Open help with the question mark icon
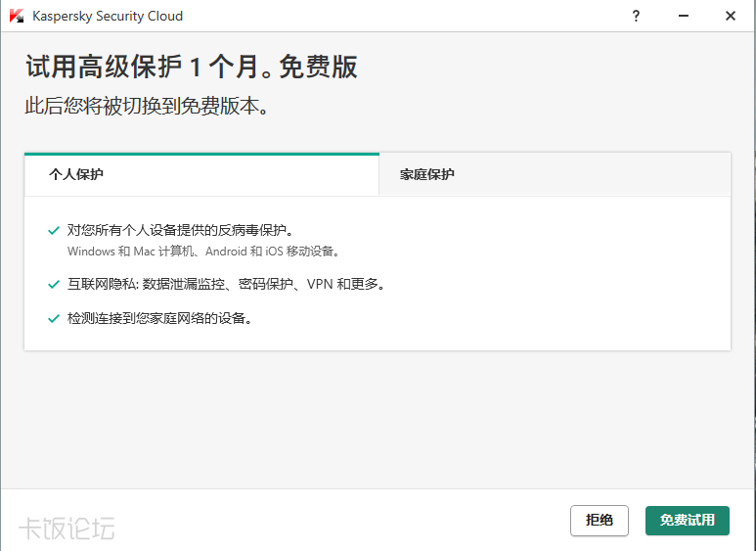Screen dimensions: 756x551 (x=636, y=16)
